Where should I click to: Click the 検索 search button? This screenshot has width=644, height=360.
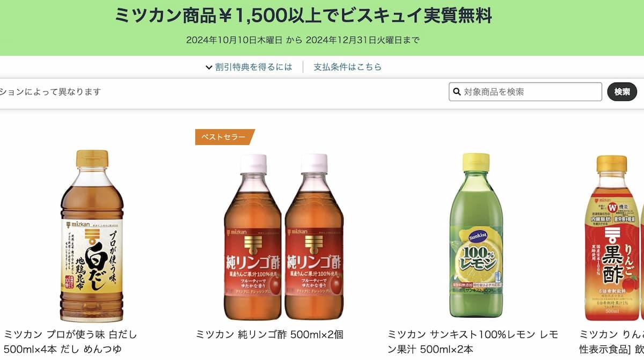(622, 92)
